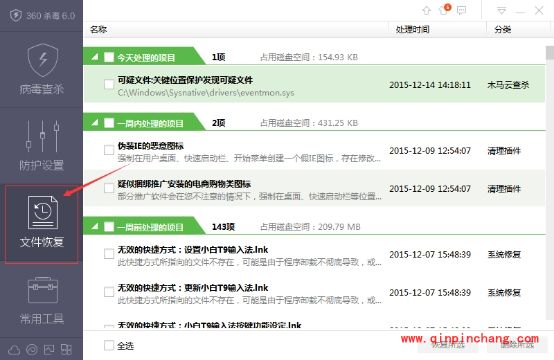Viewport: 554px width, 360px height.
Task: Select the 伪装IE的恶意图标 row title
Action: 151,146
